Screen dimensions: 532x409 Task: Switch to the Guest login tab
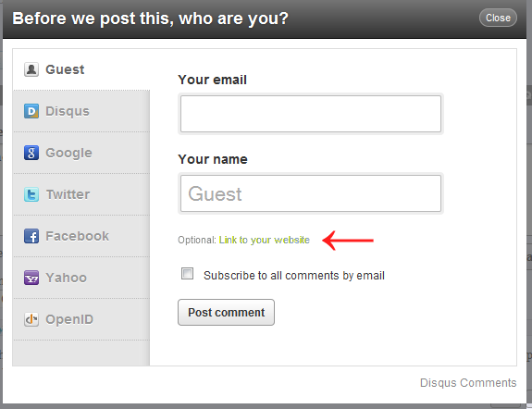coord(81,69)
